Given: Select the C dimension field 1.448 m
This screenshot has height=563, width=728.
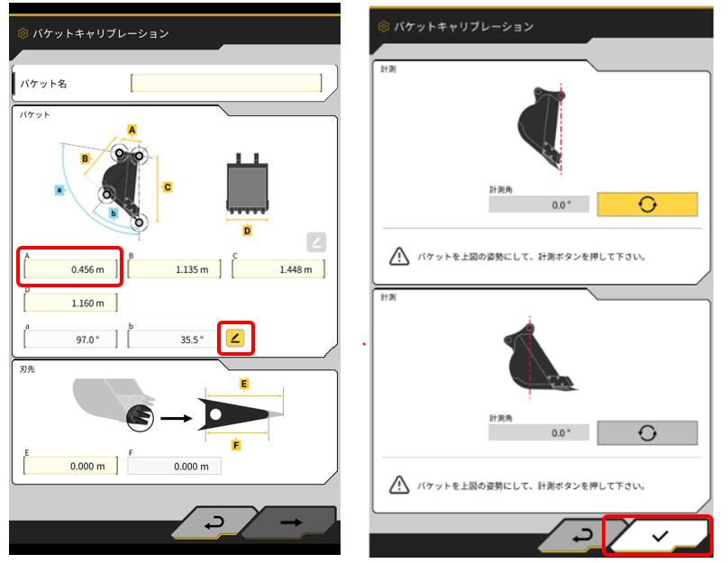Looking at the screenshot, I should pos(278,269).
